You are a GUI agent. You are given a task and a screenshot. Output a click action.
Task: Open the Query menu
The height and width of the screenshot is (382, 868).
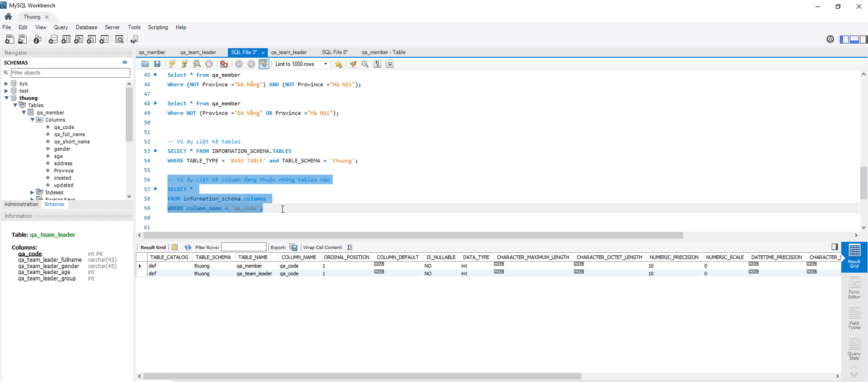coord(61,27)
